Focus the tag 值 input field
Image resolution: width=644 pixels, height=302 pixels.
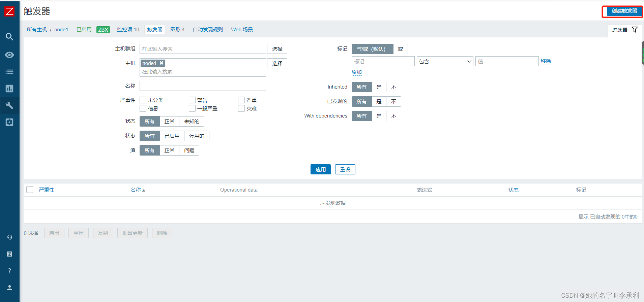coord(507,61)
